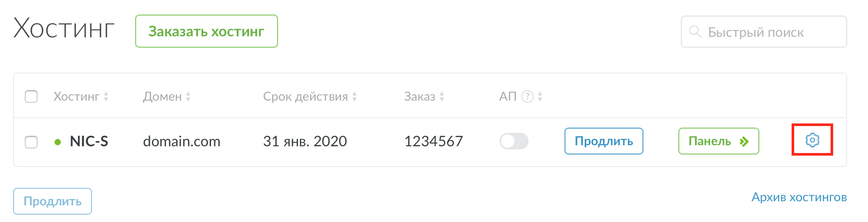Screen dimensions: 868x222
Task: Enable the АП auto-renewal toggle
Action: coord(514,141)
